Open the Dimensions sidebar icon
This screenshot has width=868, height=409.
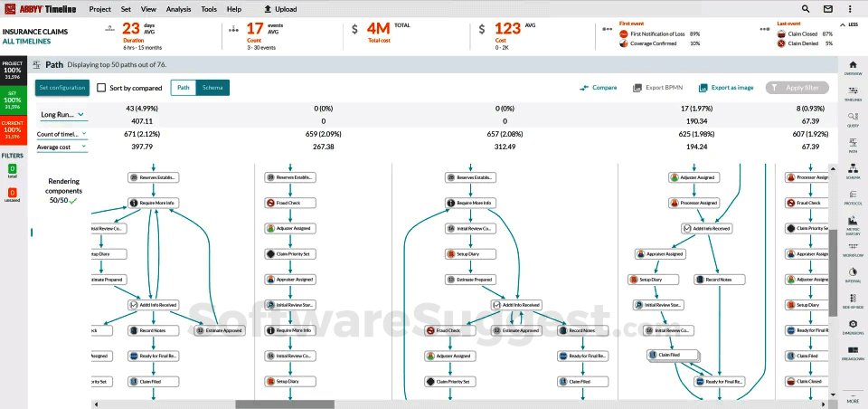[x=853, y=327]
